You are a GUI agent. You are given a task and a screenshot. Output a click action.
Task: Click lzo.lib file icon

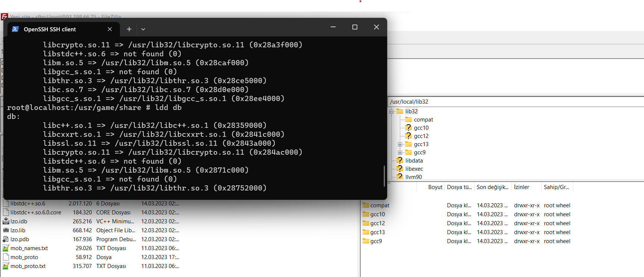pos(6,230)
